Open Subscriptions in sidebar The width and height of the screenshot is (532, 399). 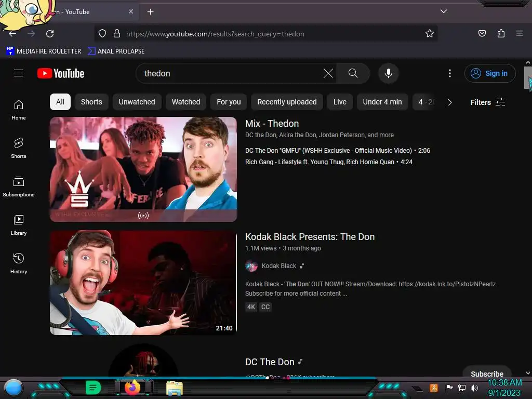pyautogui.click(x=19, y=187)
